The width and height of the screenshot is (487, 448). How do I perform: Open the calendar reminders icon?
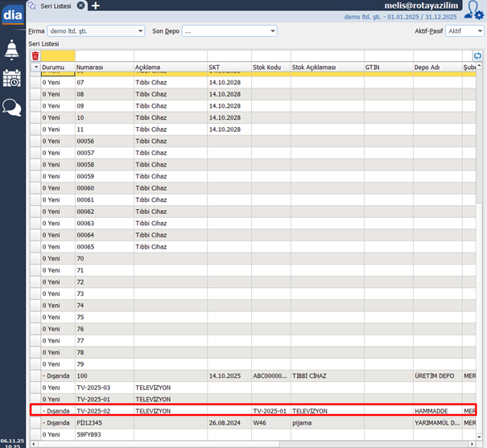pos(12,79)
